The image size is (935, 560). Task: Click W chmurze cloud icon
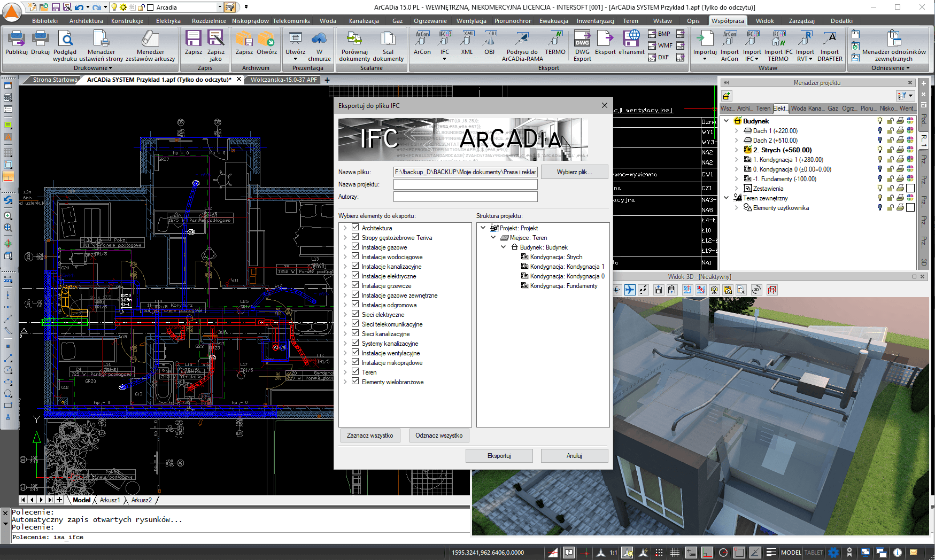[319, 45]
